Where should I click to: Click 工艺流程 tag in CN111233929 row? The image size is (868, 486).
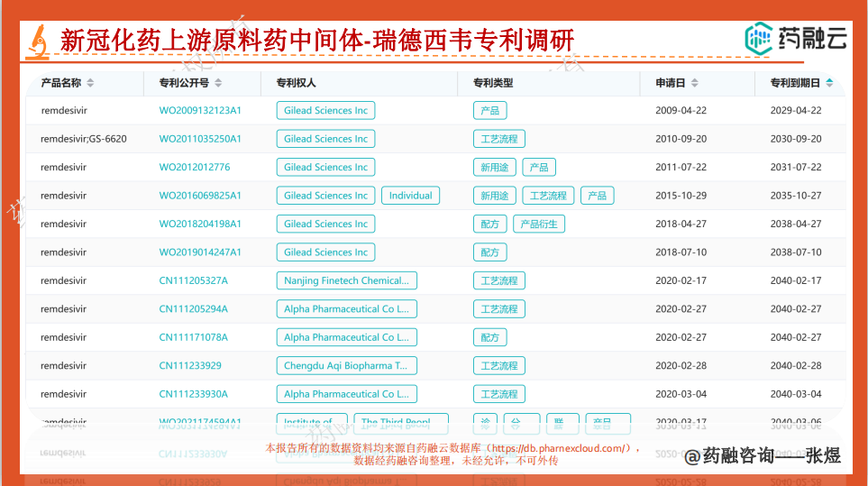coord(498,366)
